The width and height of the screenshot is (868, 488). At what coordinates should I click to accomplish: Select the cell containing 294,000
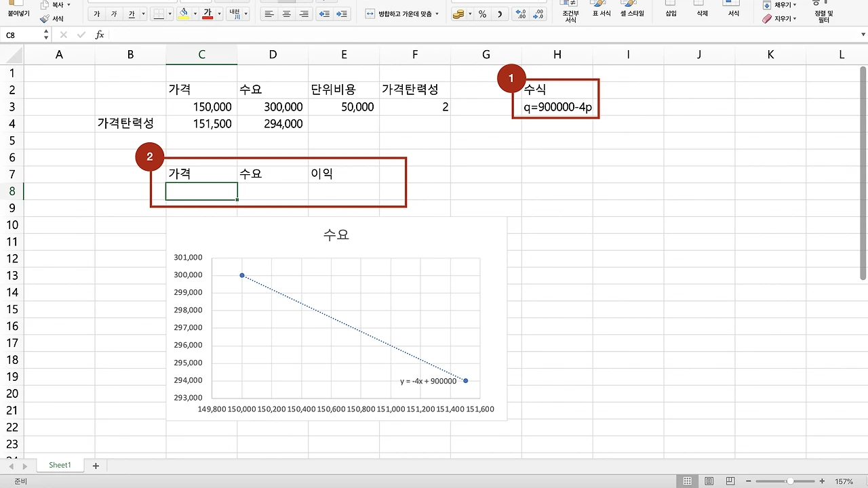[273, 124]
